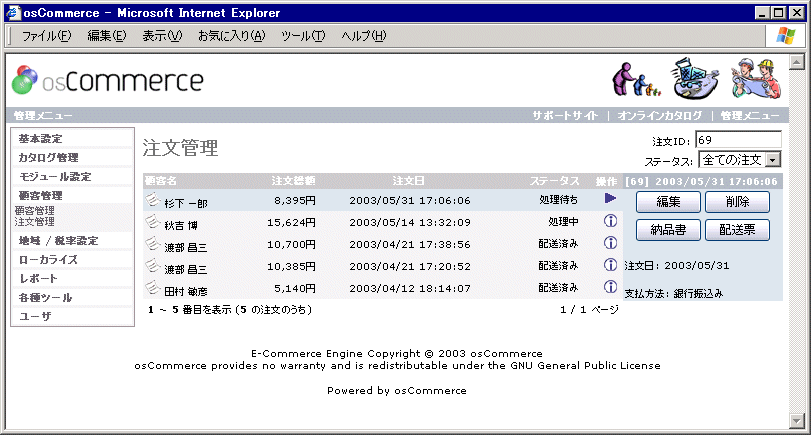The height and width of the screenshot is (435, 811).
Task: Open レポート in the sidebar
Action: click(38, 278)
